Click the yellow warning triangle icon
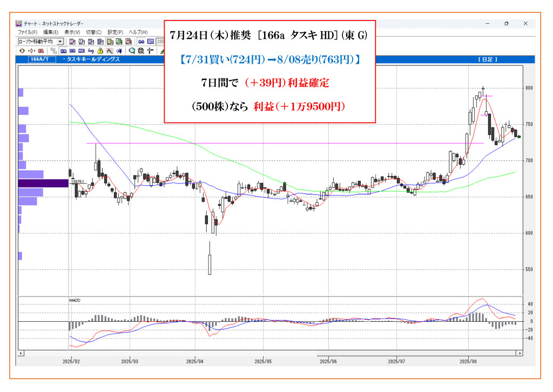553x392 pixels. 99,51
